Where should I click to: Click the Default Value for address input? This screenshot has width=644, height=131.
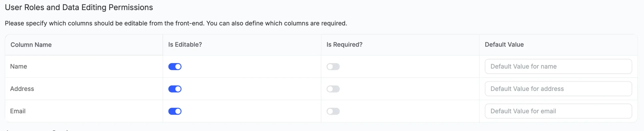pos(558,89)
